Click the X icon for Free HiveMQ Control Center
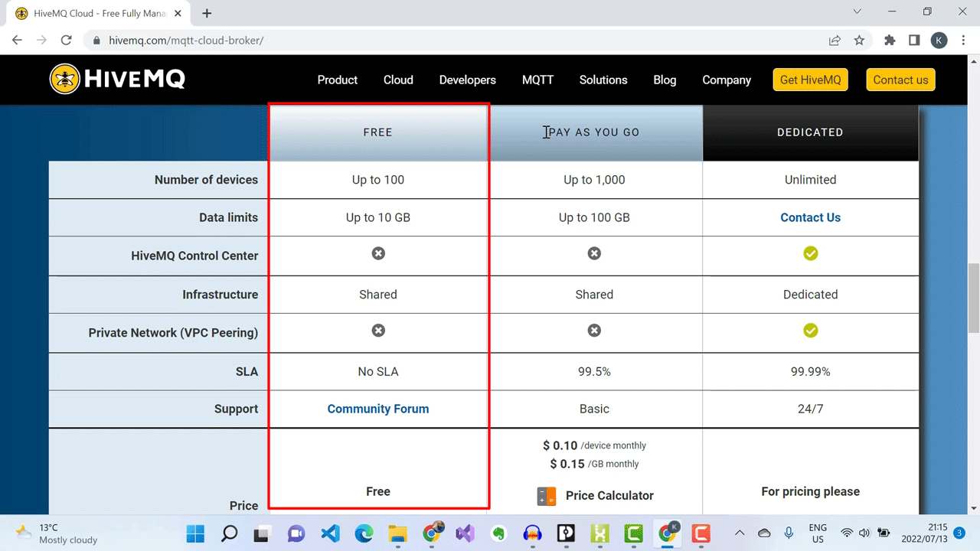980x551 pixels. (378, 253)
